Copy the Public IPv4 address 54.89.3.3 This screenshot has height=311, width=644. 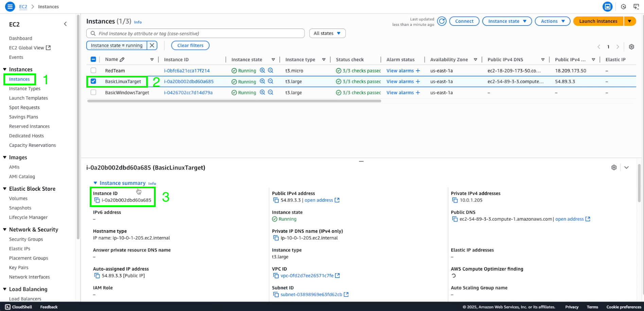pos(276,200)
